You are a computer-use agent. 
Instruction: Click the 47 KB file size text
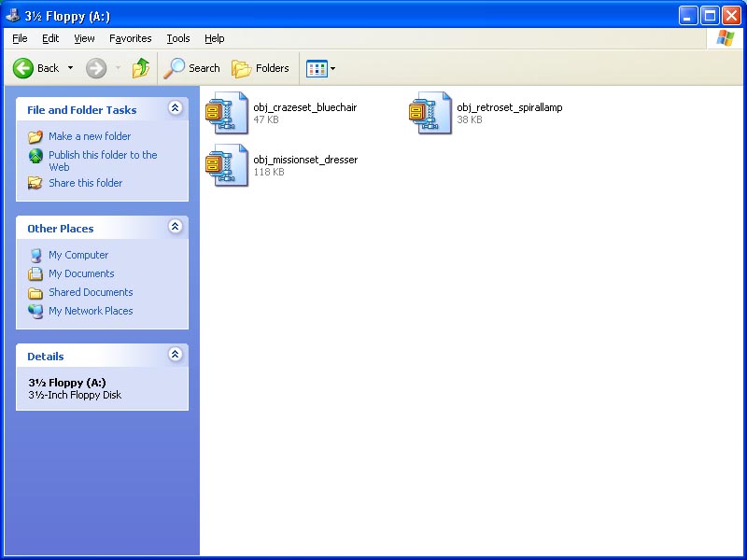coord(266,120)
